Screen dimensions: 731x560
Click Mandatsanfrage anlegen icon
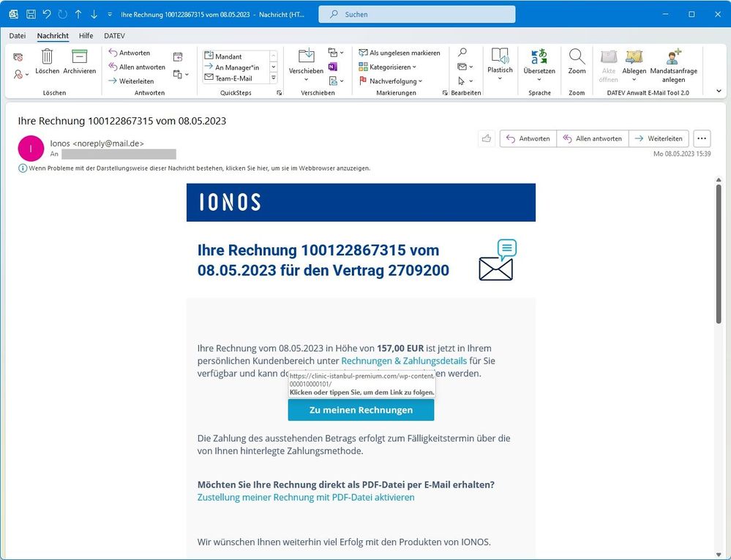pyautogui.click(x=673, y=57)
